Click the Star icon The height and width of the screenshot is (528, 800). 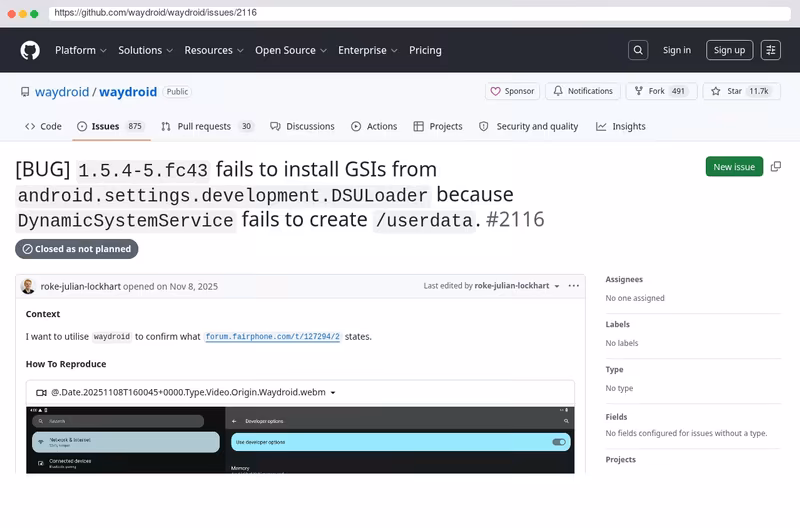coord(715,91)
